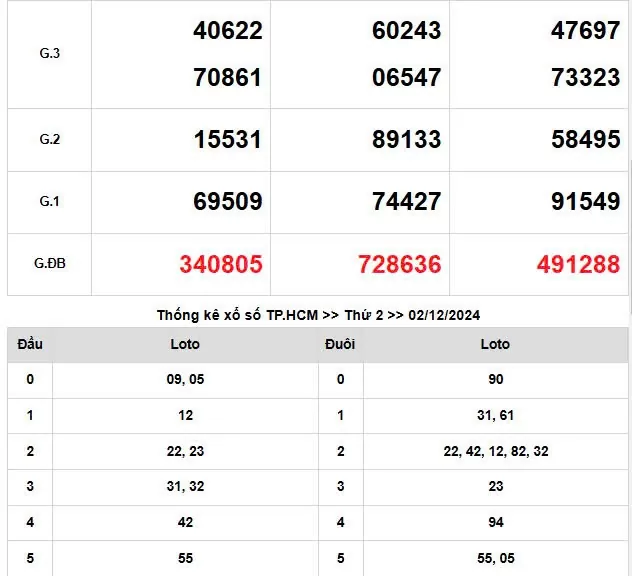This screenshot has height=576, width=632.
Task: Click the Đầu 5 loto cell 55
Action: 185,558
